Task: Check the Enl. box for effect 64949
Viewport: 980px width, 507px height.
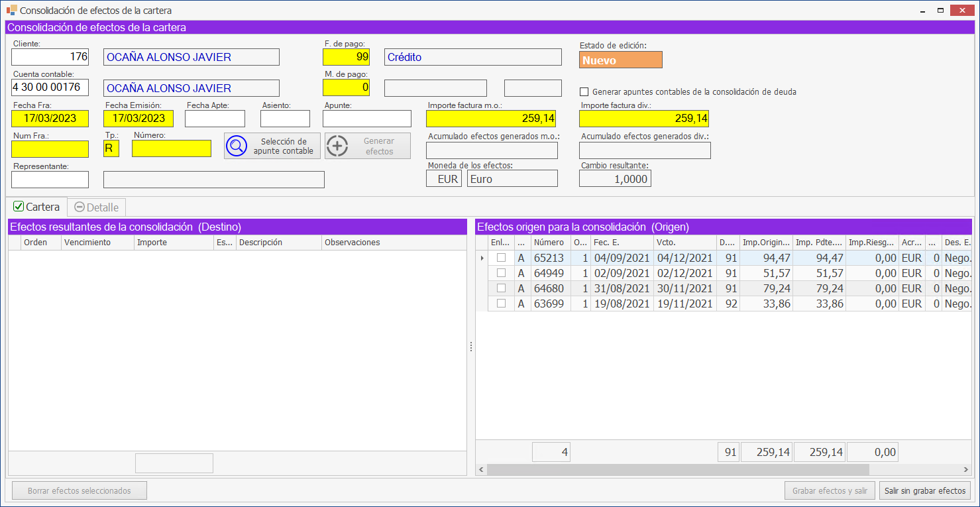Action: [x=502, y=273]
